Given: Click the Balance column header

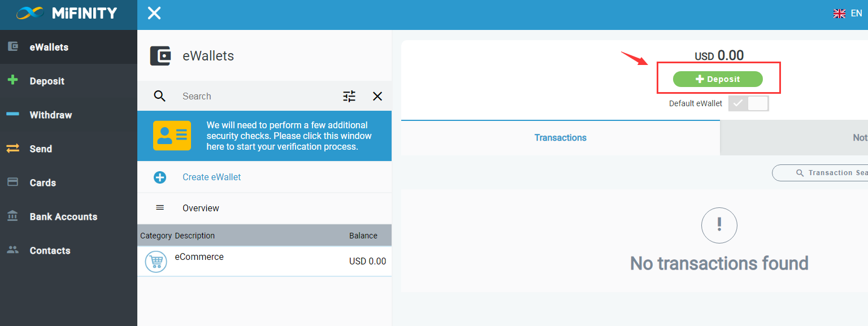Looking at the screenshot, I should click(363, 236).
